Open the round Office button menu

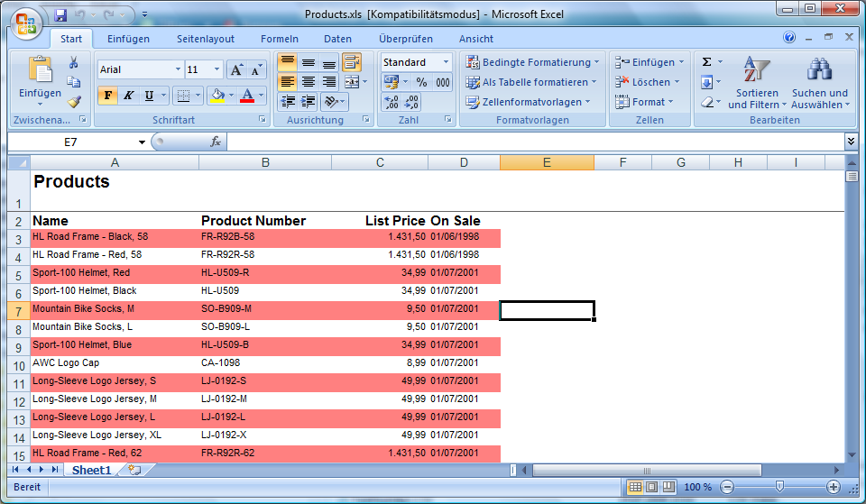click(26, 24)
